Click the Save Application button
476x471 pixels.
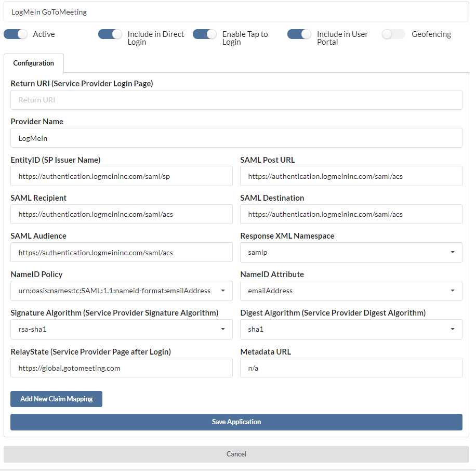236,422
